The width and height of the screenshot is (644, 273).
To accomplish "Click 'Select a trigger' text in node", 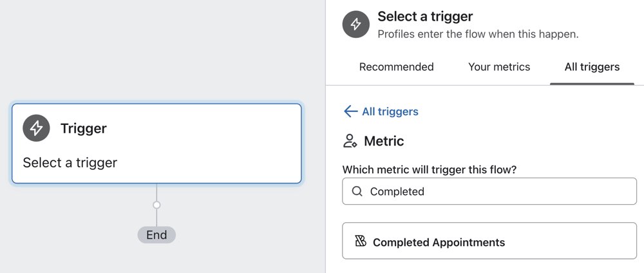I will (x=70, y=162).
